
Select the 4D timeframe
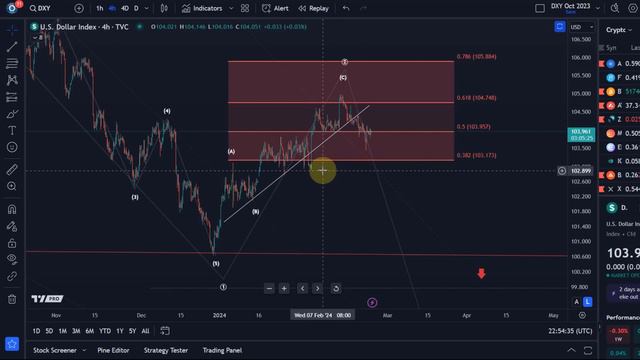coord(125,8)
